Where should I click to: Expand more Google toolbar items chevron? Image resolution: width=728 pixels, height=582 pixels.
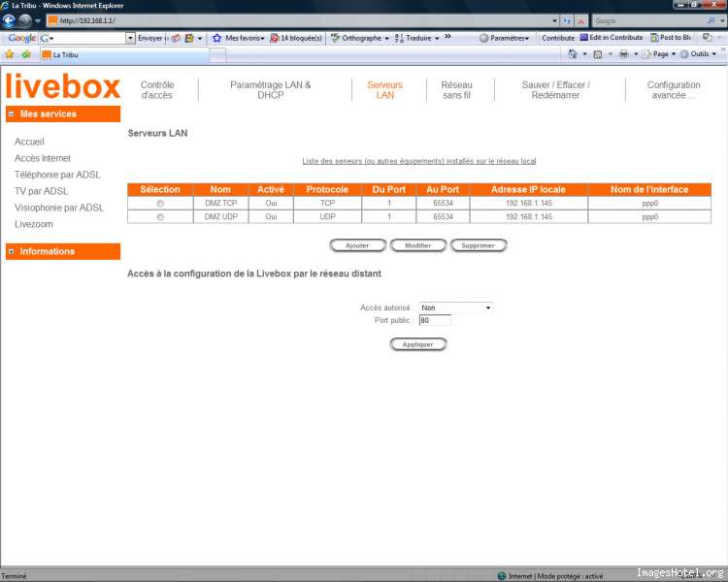pos(447,37)
